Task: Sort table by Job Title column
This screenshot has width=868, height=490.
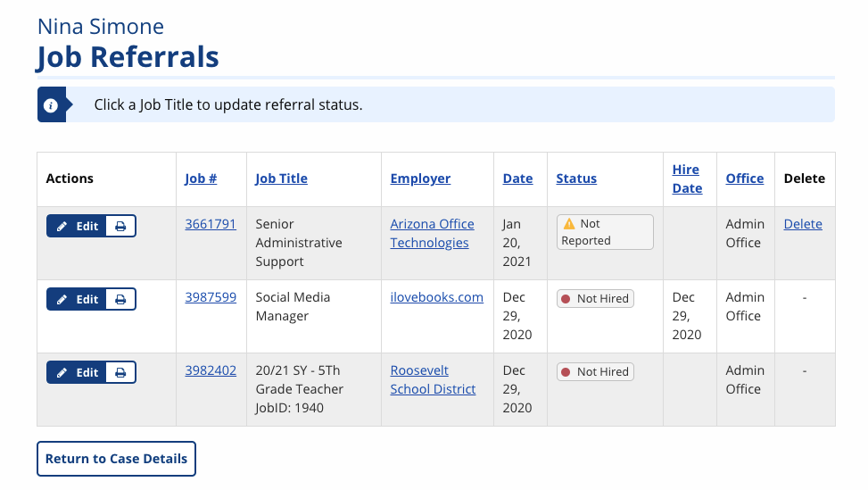Action: [x=281, y=179]
